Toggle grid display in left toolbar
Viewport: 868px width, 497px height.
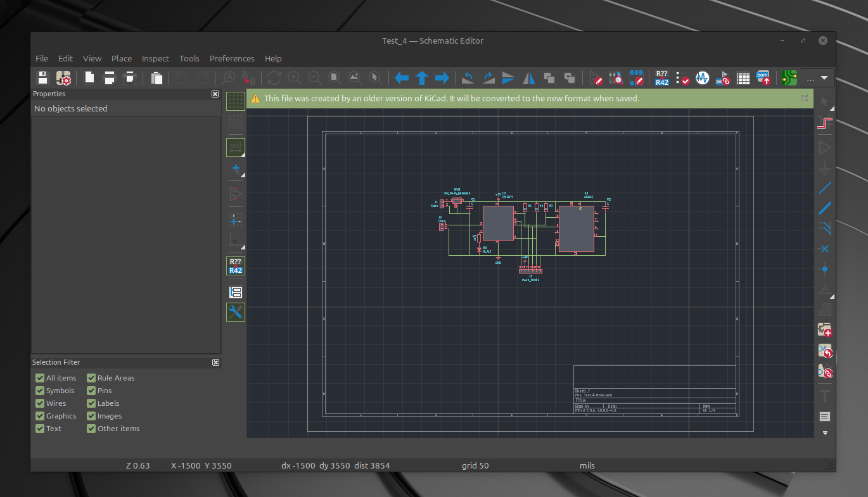(x=236, y=101)
